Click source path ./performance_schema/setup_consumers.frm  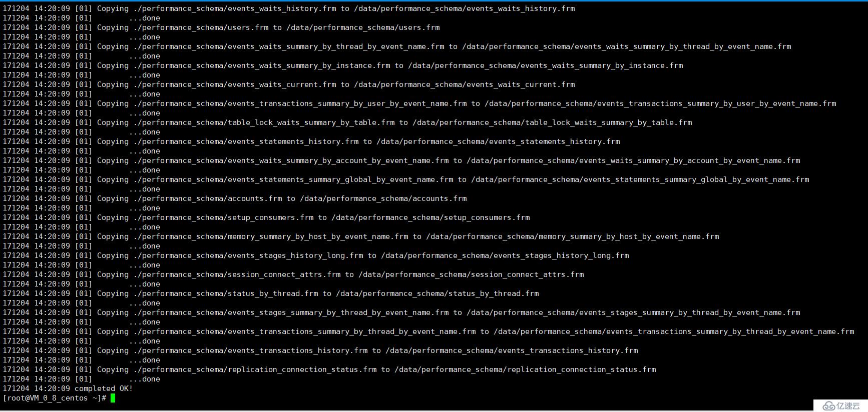223,217
